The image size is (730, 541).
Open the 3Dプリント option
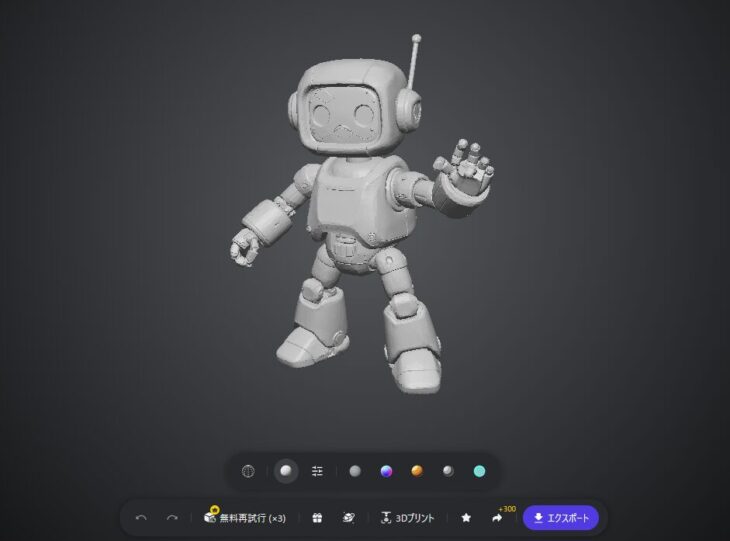coord(407,518)
